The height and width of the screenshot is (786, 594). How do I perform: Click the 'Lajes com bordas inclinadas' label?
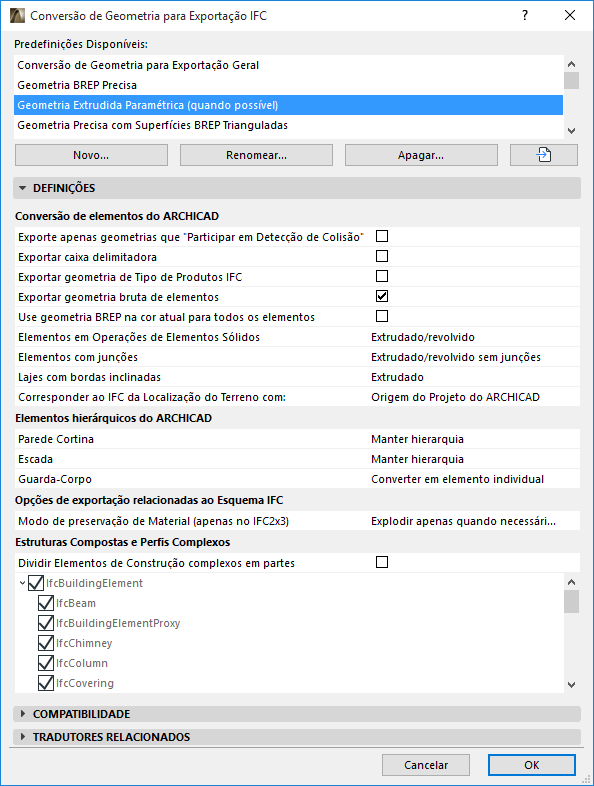[x=89, y=377]
